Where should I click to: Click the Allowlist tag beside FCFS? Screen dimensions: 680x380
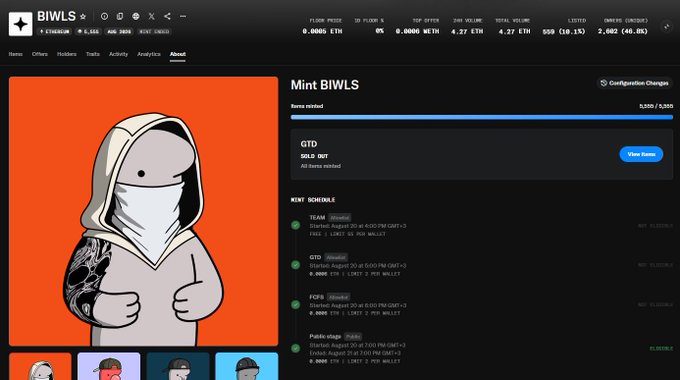click(338, 297)
